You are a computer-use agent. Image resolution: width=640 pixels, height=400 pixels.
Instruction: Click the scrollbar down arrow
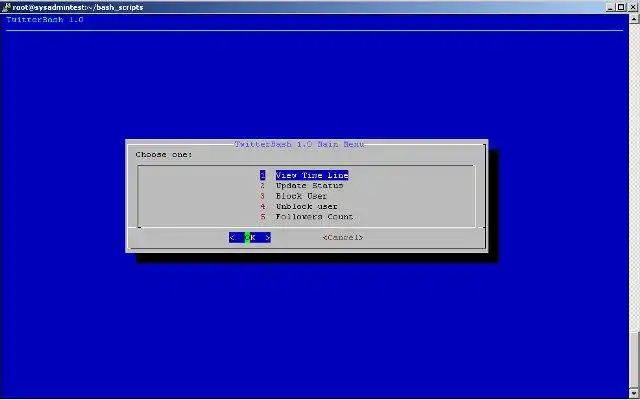634,393
